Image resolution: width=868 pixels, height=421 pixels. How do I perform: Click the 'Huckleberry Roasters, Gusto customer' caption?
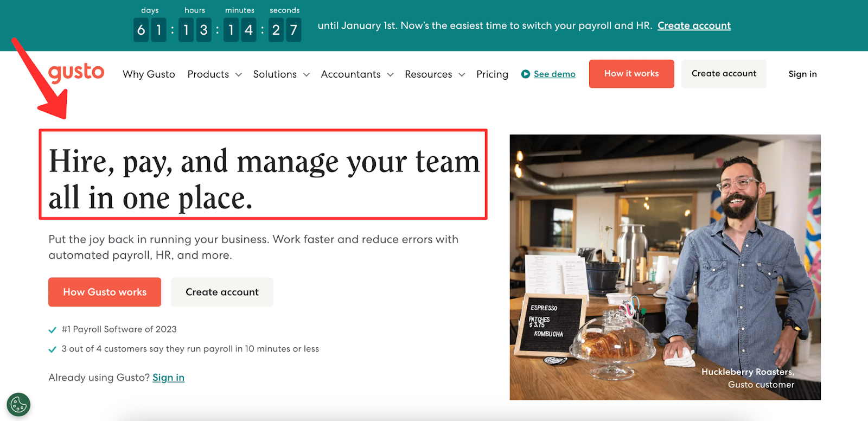pos(748,378)
